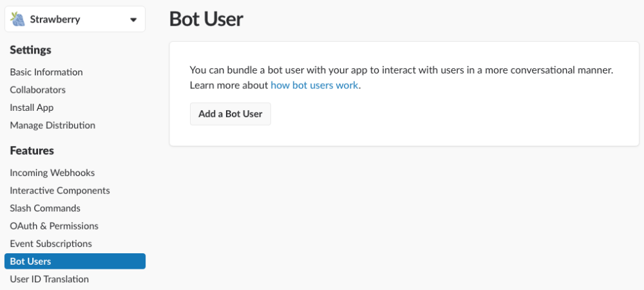644x290 pixels.
Task: Click the Settings section header
Action: pos(31,50)
